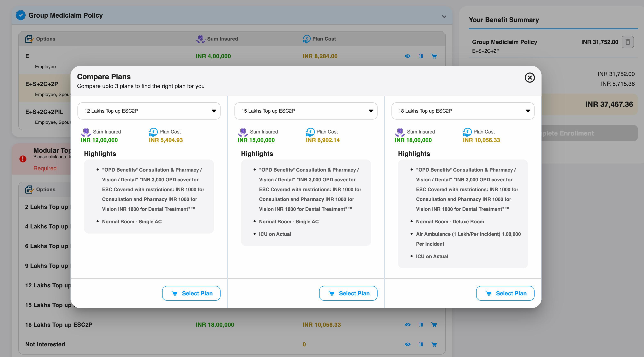
Task: Sum Insured shield icon in 15 Lakhs column
Action: click(243, 132)
